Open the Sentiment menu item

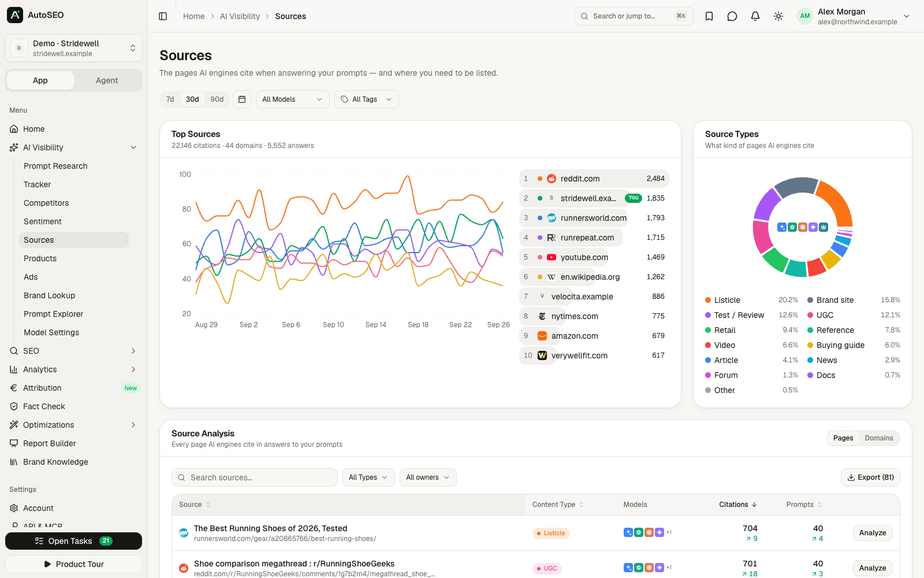point(43,221)
